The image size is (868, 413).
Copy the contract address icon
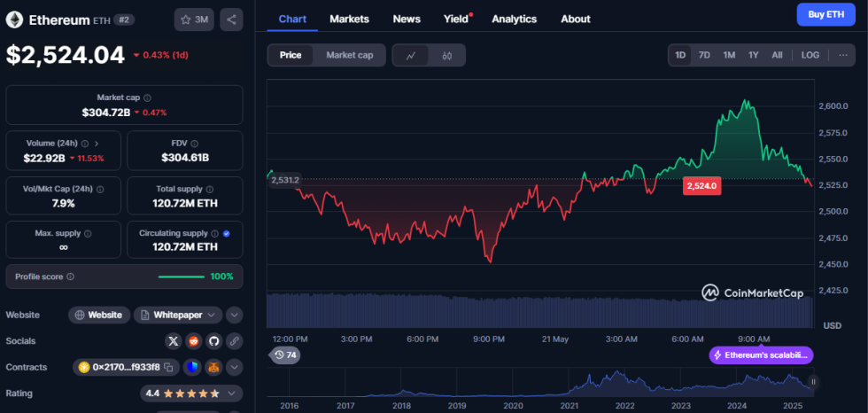tap(169, 367)
